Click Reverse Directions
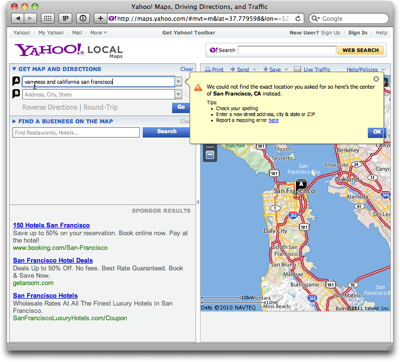400x362 pixels. coord(50,107)
